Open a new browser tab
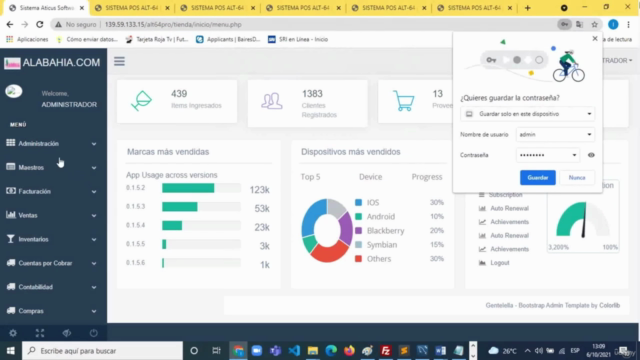Screen dimensions: 640x360 pos(527,8)
